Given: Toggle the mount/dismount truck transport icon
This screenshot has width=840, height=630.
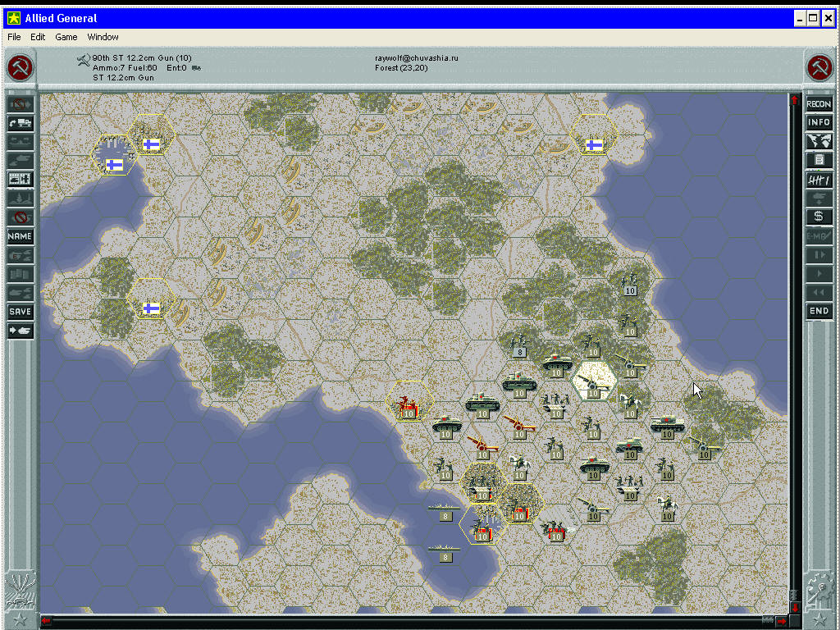Looking at the screenshot, I should click(x=21, y=123).
